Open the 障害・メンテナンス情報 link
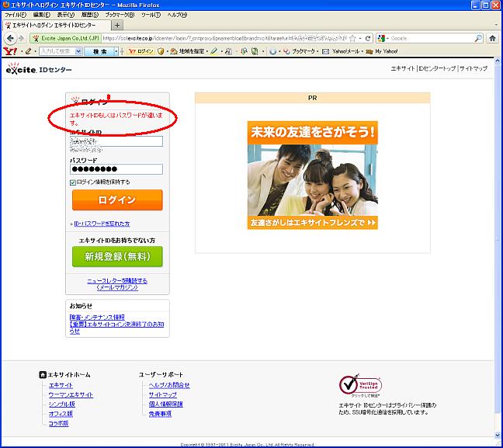This screenshot has height=448, width=503. [x=97, y=317]
